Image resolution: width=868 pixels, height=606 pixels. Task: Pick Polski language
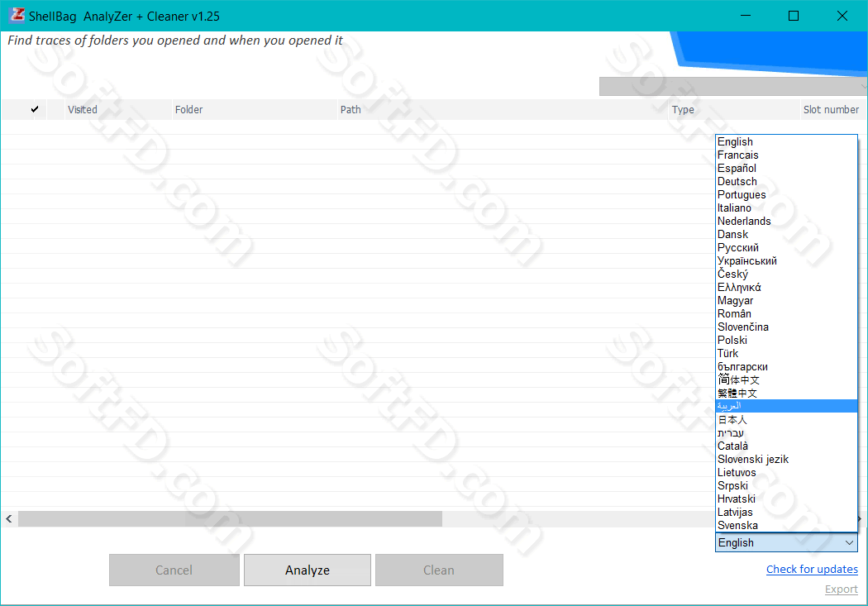pyautogui.click(x=786, y=341)
